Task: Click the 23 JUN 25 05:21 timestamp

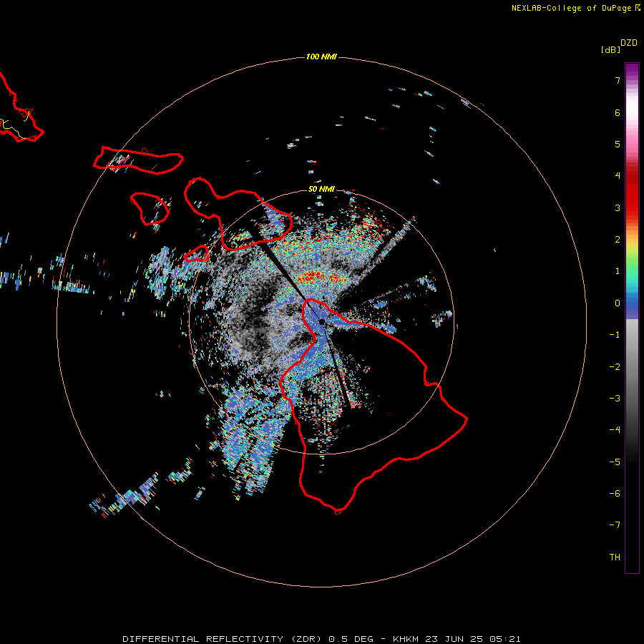Action: coord(473,639)
